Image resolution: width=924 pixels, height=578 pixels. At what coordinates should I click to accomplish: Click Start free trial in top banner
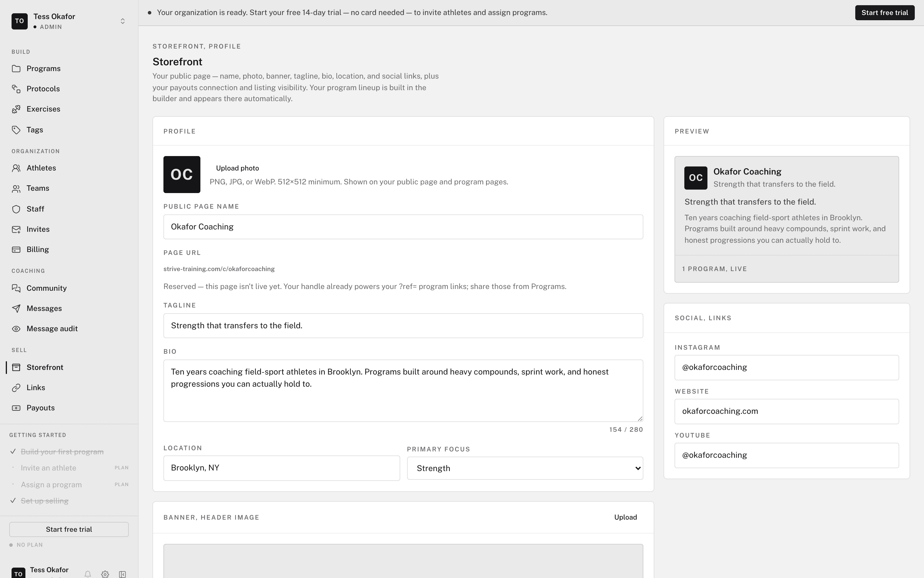pos(885,13)
